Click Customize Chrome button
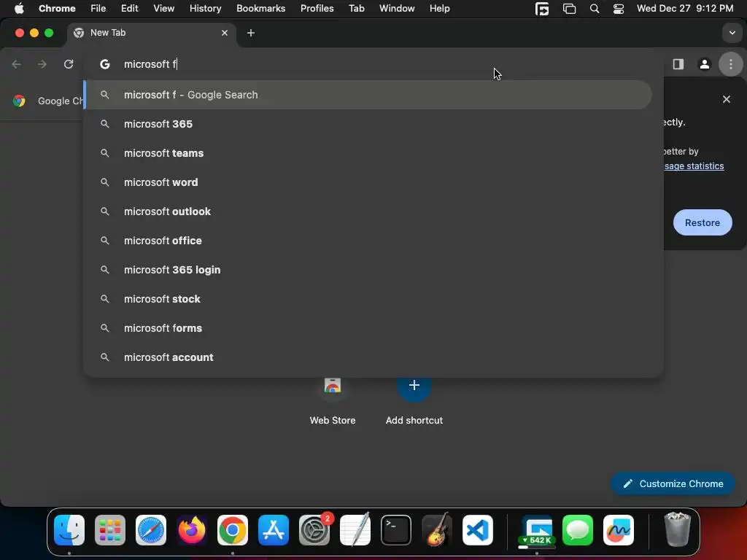The image size is (747, 560). pyautogui.click(x=673, y=484)
